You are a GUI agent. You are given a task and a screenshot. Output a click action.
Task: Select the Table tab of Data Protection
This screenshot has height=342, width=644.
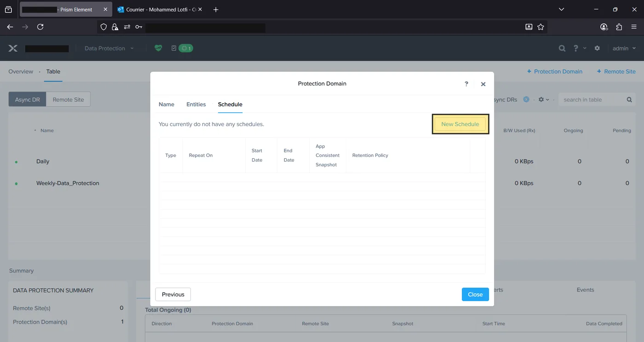[53, 71]
